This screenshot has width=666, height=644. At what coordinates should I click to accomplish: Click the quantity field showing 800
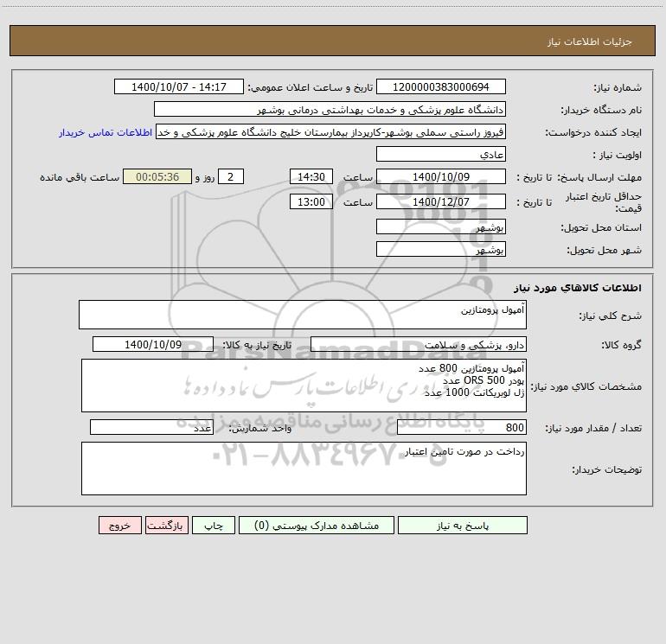tap(462, 428)
